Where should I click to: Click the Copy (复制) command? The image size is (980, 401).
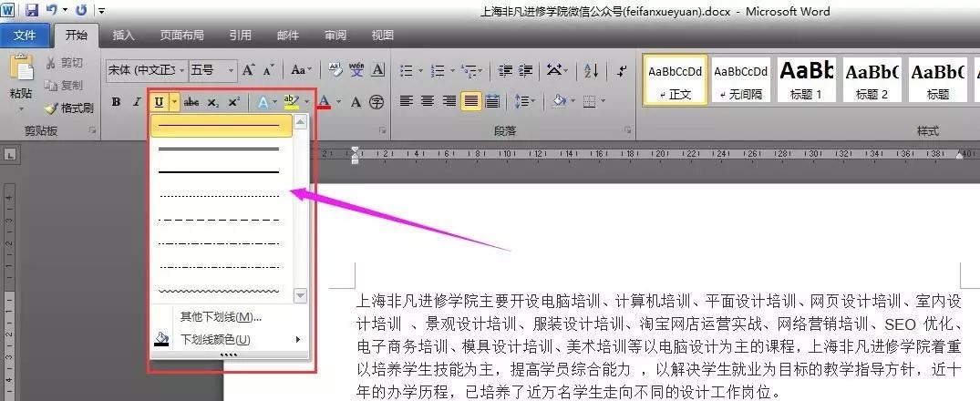[65, 86]
